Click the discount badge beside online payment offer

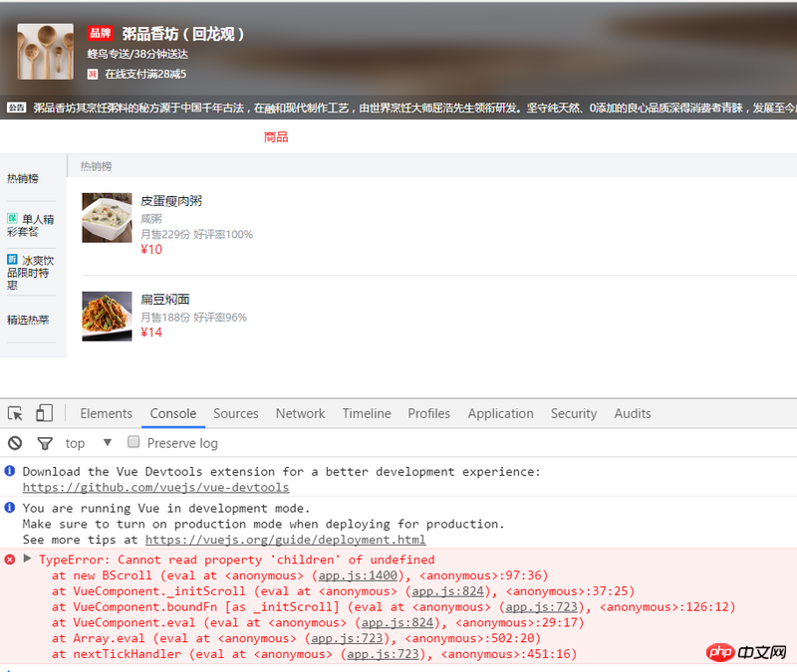(93, 74)
